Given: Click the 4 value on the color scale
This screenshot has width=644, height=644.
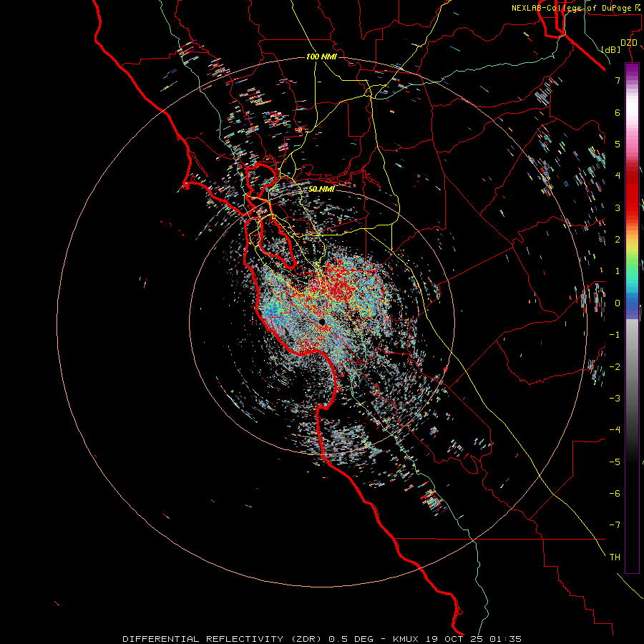Looking at the screenshot, I should (618, 176).
